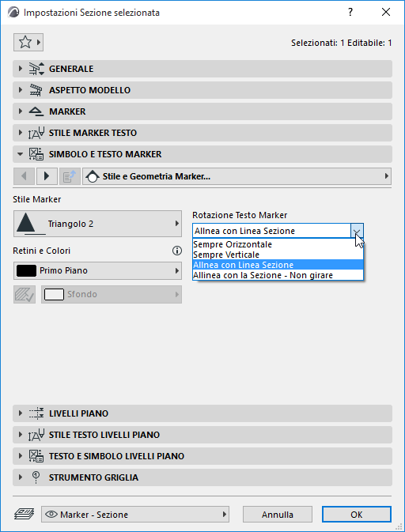Click the LIVELLI PIANO section icon
The image size is (405, 532).
[x=36, y=413]
